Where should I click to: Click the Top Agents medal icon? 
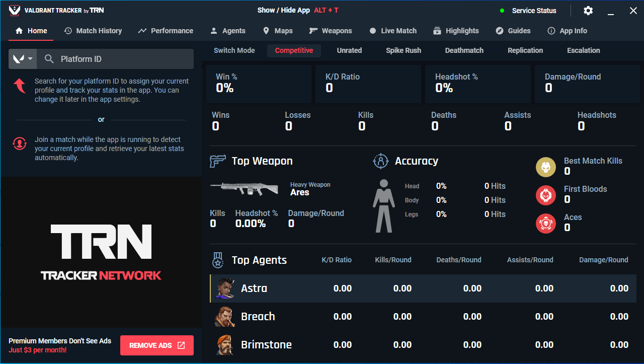point(218,260)
